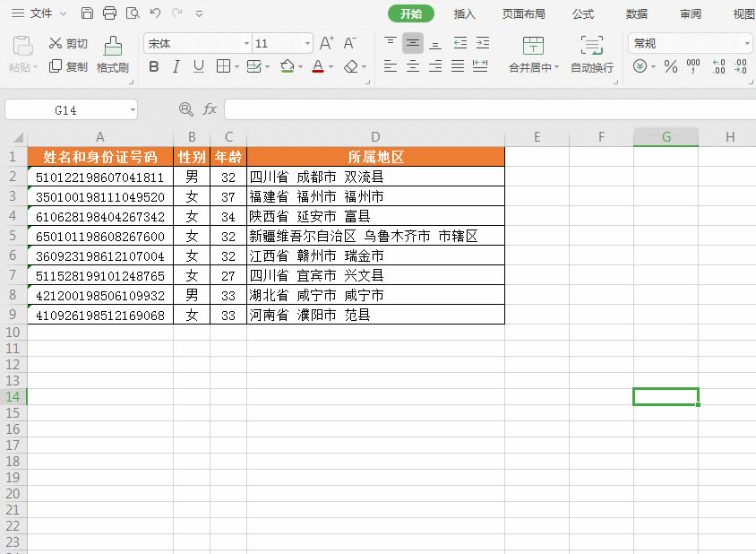Expand the fill color dropdown arrow
756x554 pixels.
300,67
